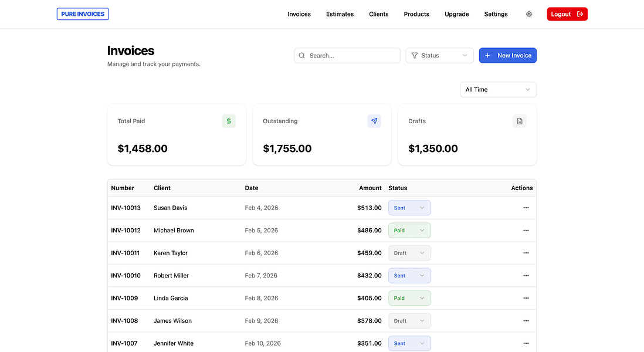Screen dimensions: 644x352
Task: Click the magnifying glass in the search bar
Action: pyautogui.click(x=301, y=55)
